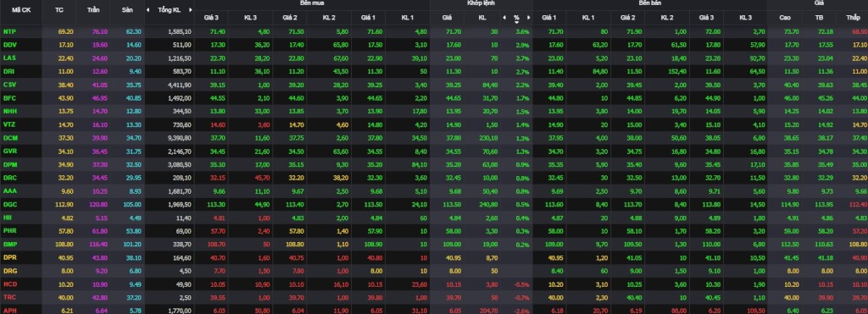
Task: Click the Cao high price column header
Action: click(x=785, y=18)
